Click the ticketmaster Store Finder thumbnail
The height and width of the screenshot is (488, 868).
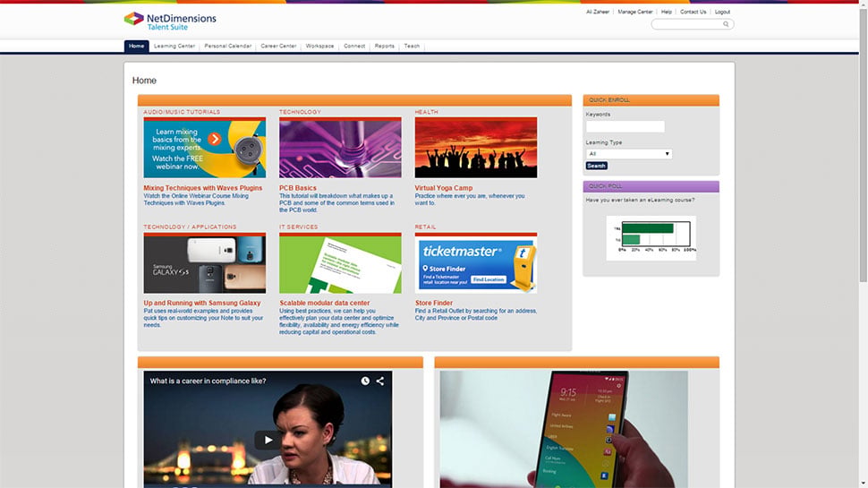(x=476, y=263)
